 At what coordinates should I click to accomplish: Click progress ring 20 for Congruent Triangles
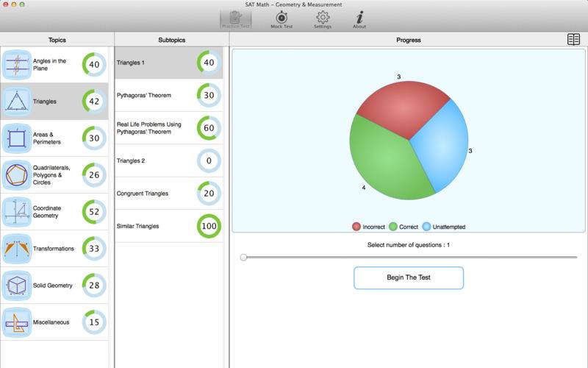(x=209, y=194)
